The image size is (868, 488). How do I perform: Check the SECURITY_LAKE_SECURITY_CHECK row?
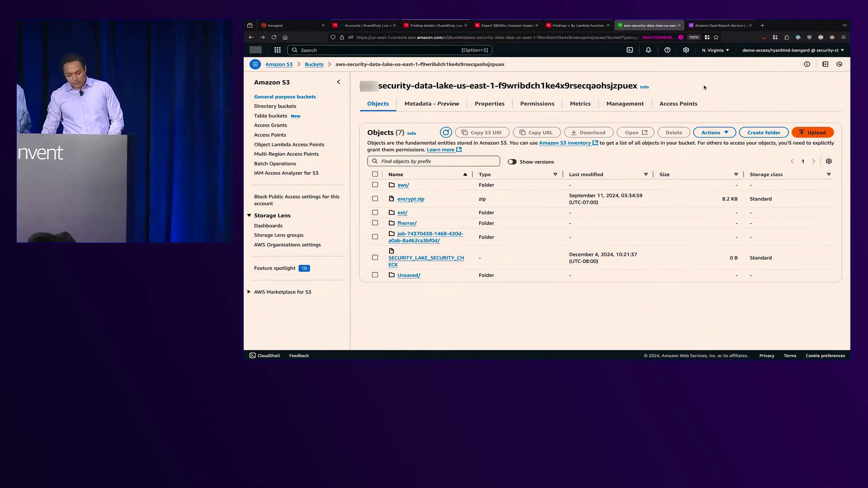375,258
